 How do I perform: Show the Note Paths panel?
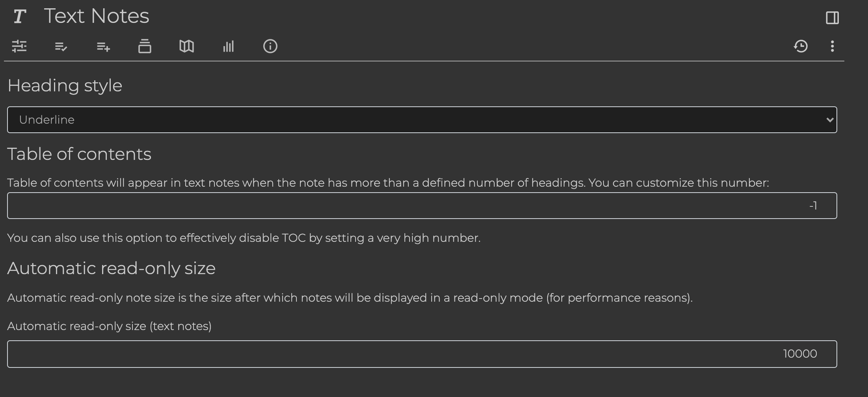pyautogui.click(x=145, y=46)
